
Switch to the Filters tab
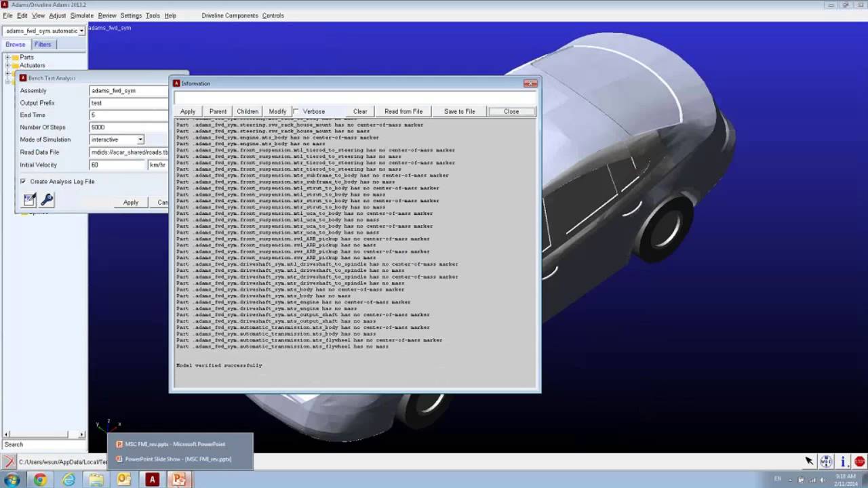point(43,45)
